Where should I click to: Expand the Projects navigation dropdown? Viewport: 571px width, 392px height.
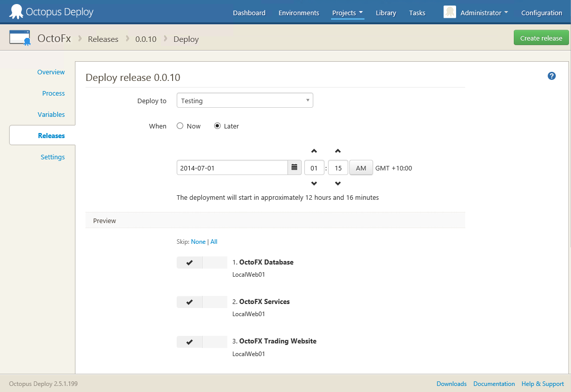pyautogui.click(x=347, y=12)
